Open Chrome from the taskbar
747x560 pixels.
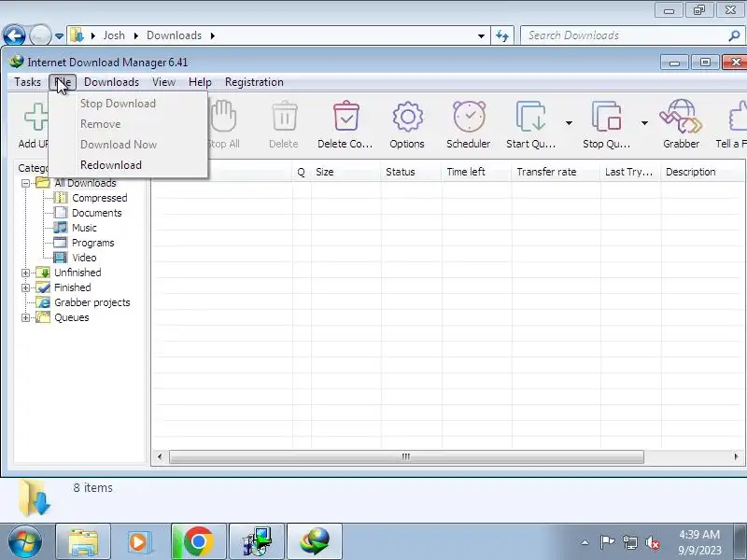(199, 541)
